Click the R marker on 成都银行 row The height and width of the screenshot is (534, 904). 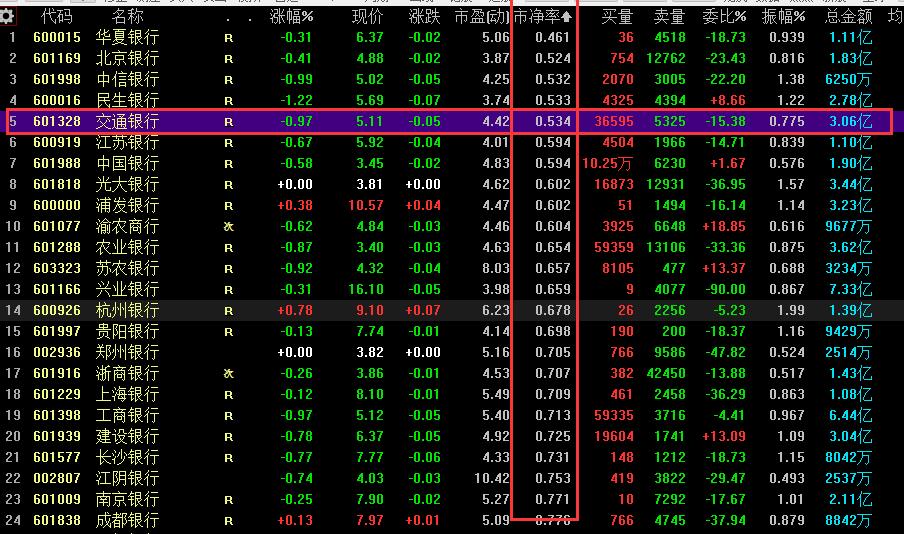coord(228,521)
